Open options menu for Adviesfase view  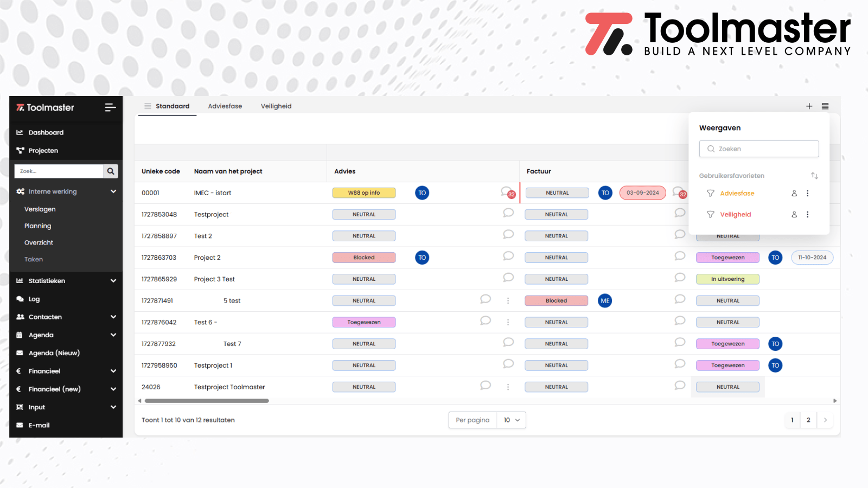pos(807,194)
